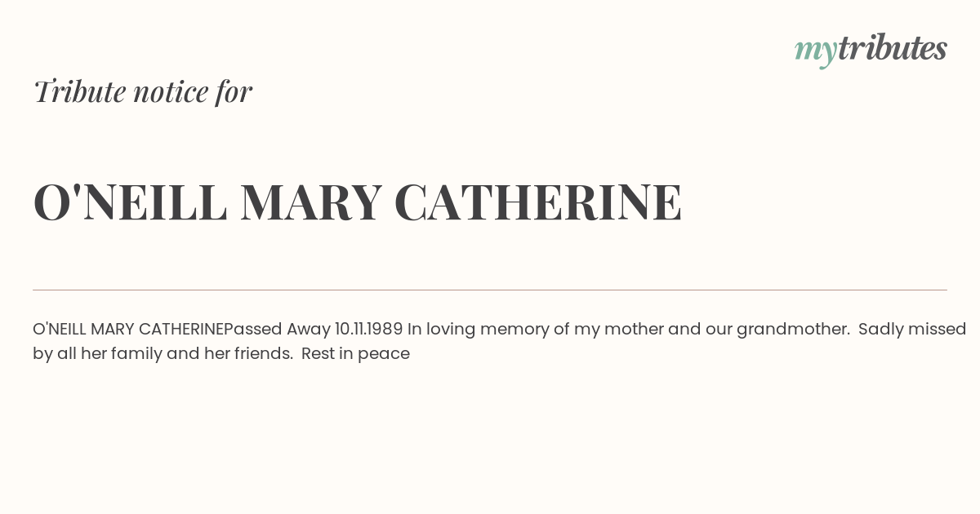Click the word "notice" in the italic heading

(171, 92)
